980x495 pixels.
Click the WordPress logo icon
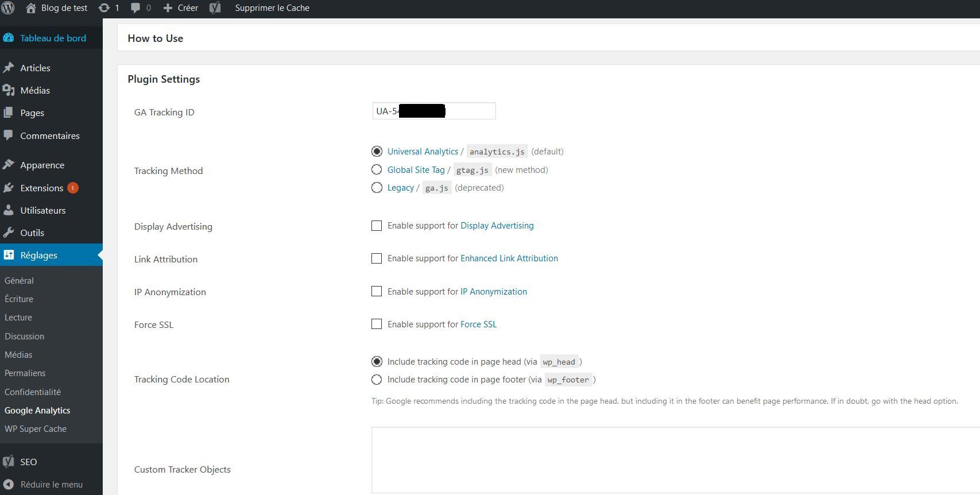(x=7, y=7)
